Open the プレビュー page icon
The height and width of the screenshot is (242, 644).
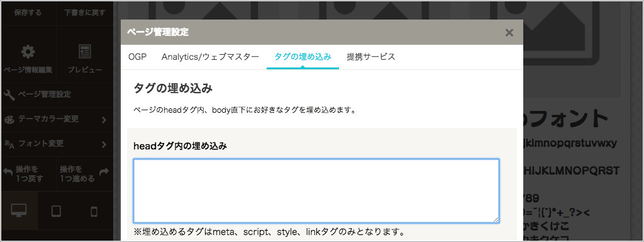(x=85, y=52)
